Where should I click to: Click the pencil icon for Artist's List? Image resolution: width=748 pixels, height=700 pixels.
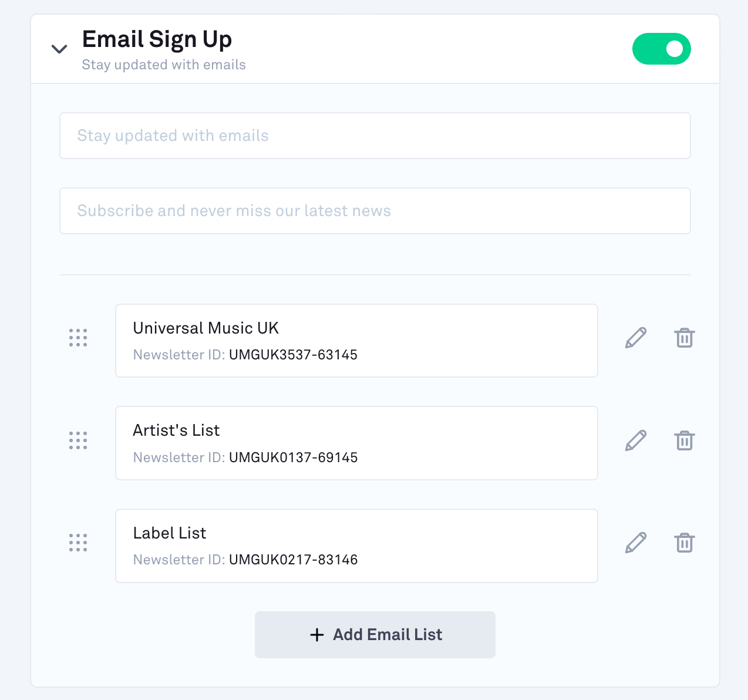(636, 440)
